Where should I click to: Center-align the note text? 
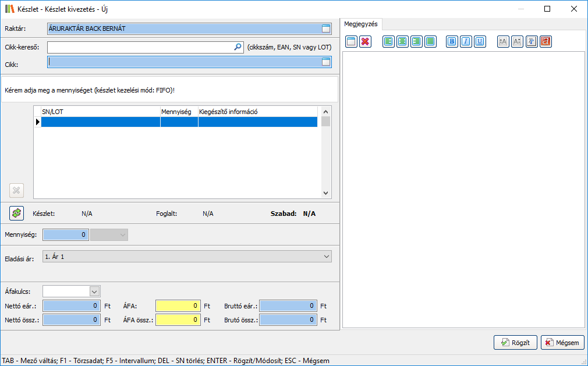(402, 41)
